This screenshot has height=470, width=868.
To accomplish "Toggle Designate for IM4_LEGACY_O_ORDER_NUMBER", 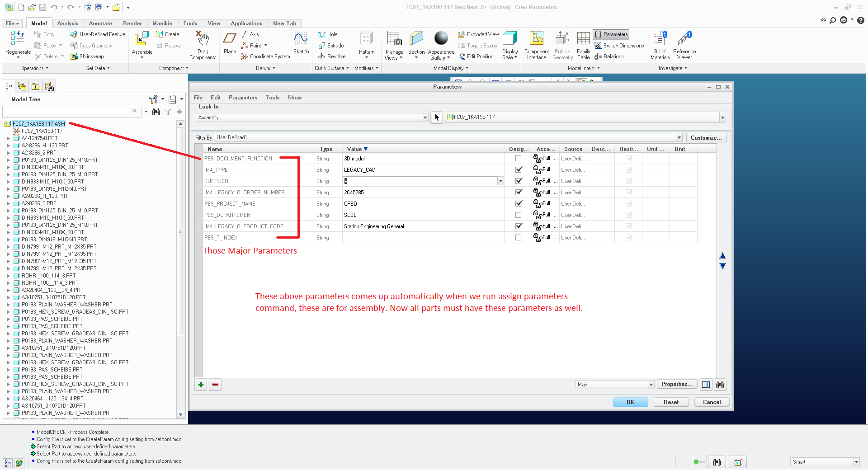I will 518,193.
